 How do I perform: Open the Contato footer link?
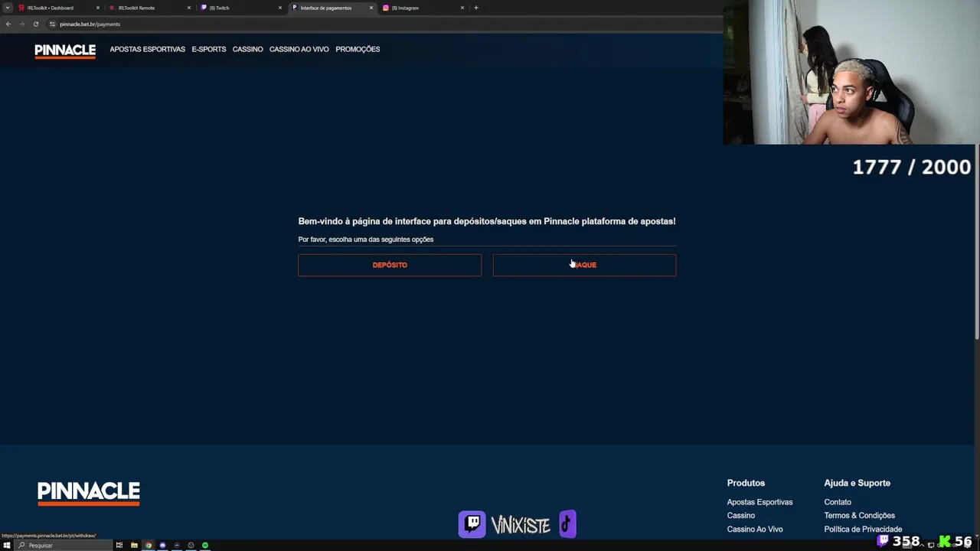point(838,502)
